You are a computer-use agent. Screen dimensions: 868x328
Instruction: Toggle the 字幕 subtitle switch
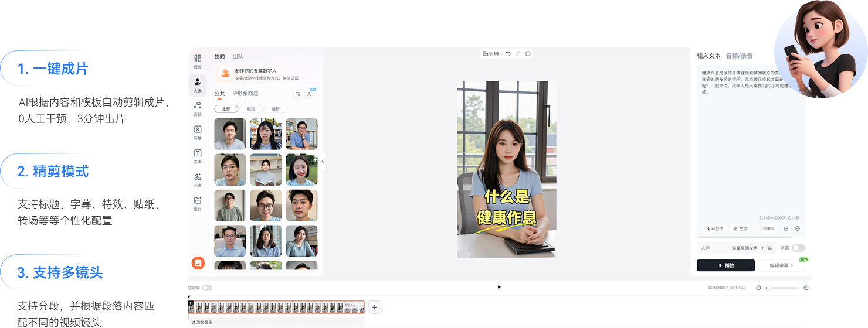[x=798, y=248]
